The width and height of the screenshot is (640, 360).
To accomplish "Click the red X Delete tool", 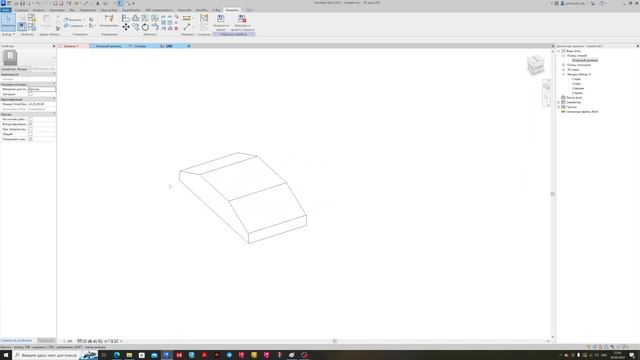I will point(176,29).
